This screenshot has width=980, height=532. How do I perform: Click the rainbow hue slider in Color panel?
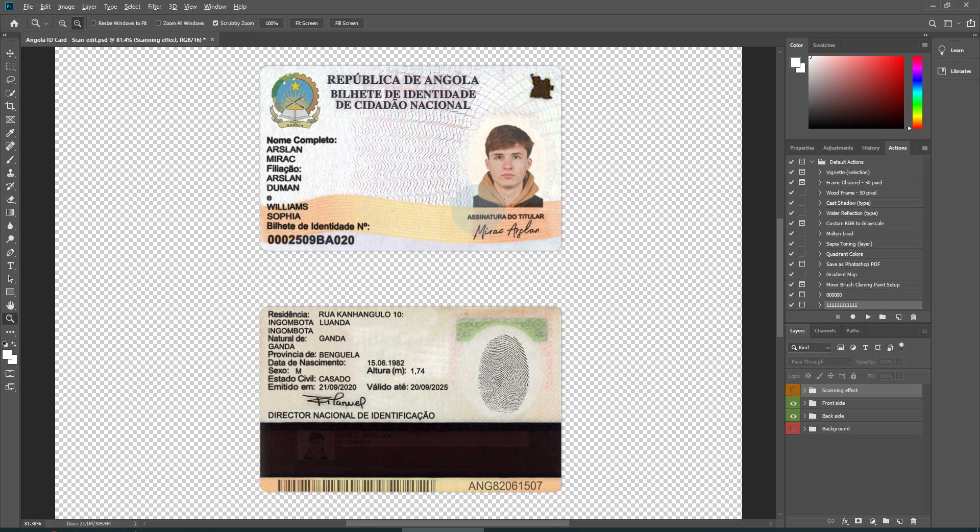917,92
